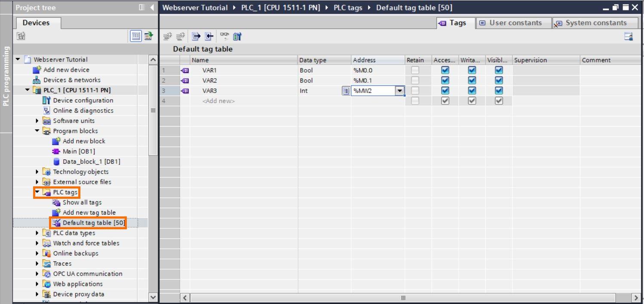This screenshot has height=304, width=644.
Task: Open the System constants tab
Action: point(595,23)
